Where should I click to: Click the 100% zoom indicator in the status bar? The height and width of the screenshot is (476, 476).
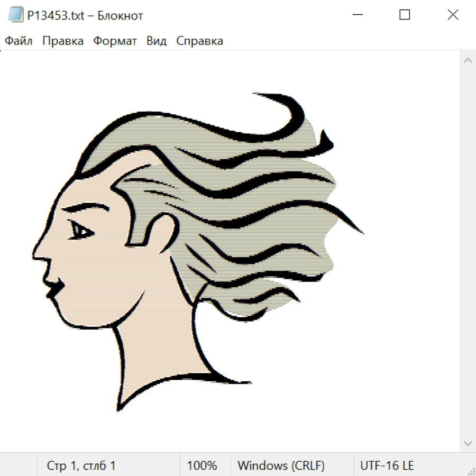[202, 465]
